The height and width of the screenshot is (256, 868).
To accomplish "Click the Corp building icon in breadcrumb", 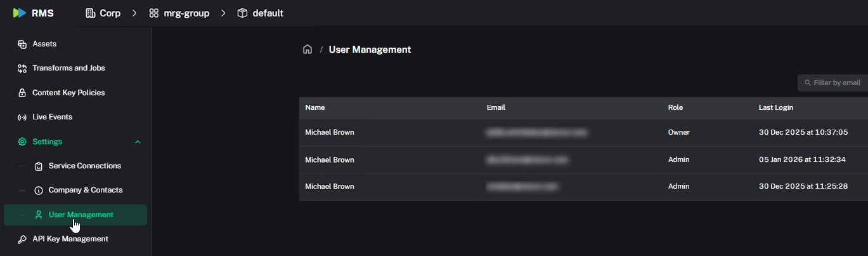I will point(90,13).
